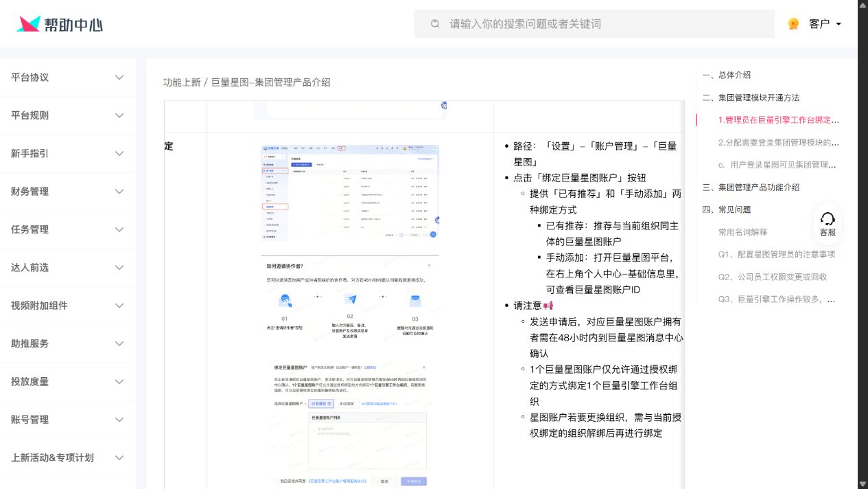The height and width of the screenshot is (489, 868).
Task: Jump to Q3、巨量引擎工作操作较多 entry
Action: 778,299
